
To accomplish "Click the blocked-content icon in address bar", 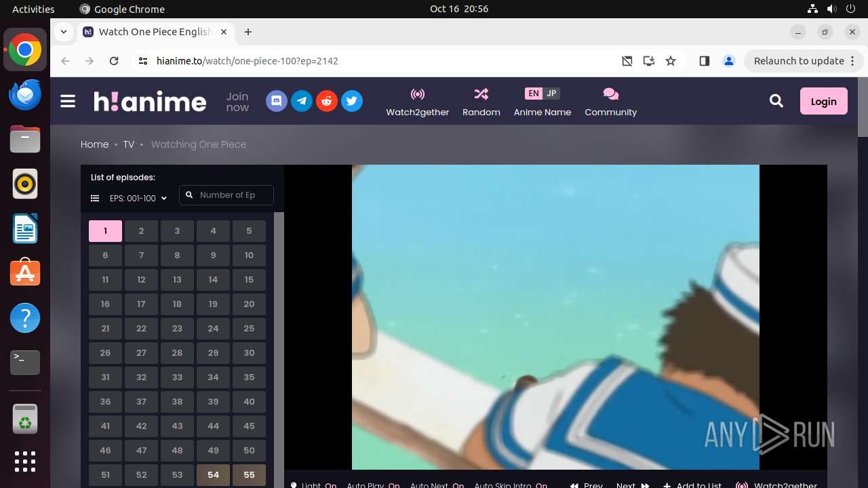I will 627,61.
